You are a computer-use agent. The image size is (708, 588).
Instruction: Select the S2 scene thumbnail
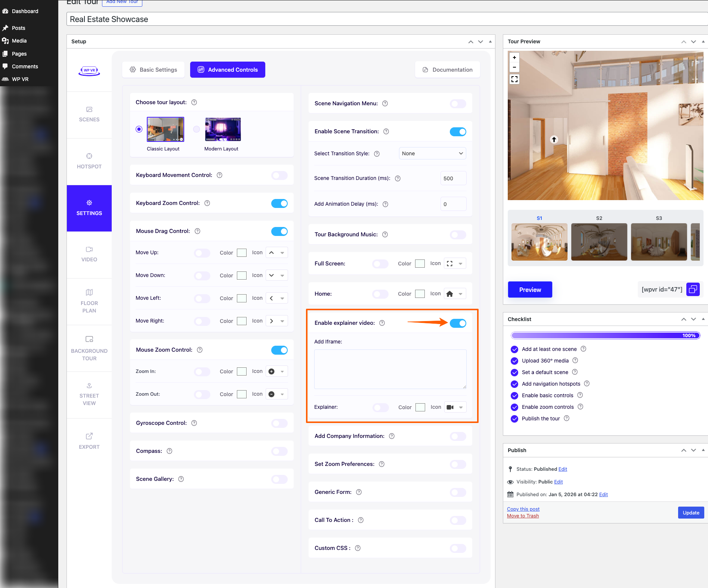(x=599, y=242)
